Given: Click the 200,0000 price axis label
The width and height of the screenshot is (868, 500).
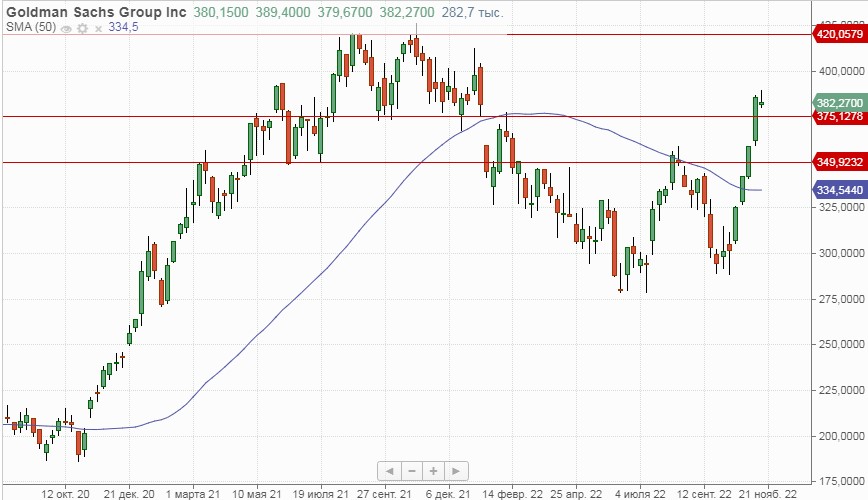Looking at the screenshot, I should 840,436.
